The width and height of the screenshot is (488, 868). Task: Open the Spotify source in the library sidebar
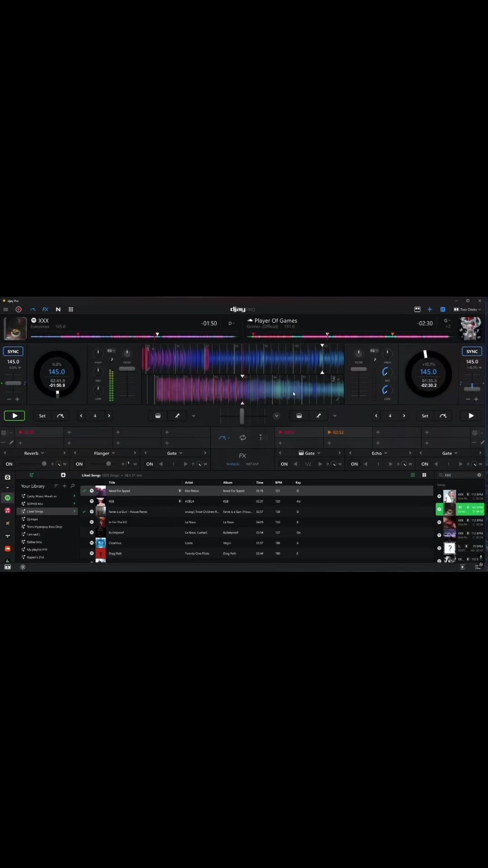point(8,498)
